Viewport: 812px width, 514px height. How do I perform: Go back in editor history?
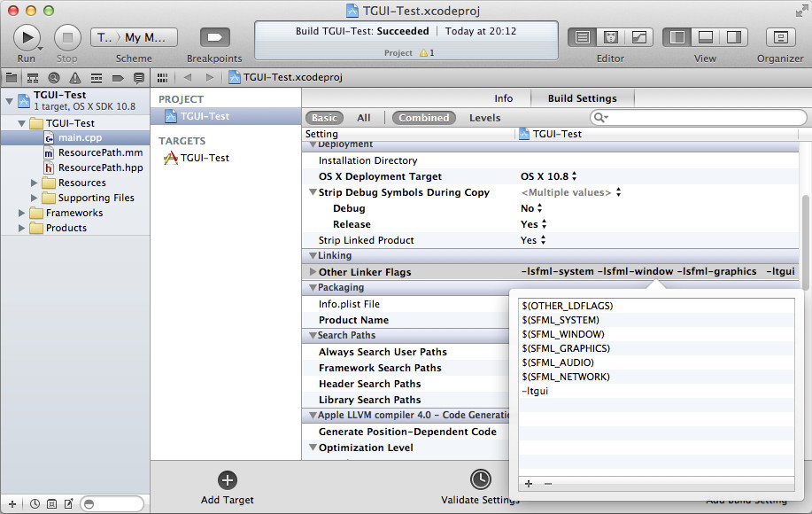tap(188, 78)
